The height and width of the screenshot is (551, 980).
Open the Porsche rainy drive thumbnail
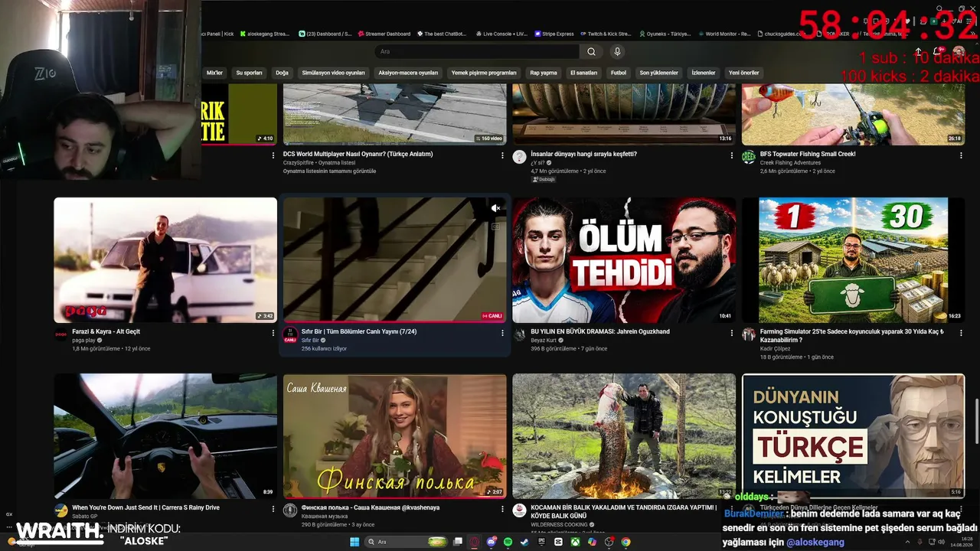[165, 436]
